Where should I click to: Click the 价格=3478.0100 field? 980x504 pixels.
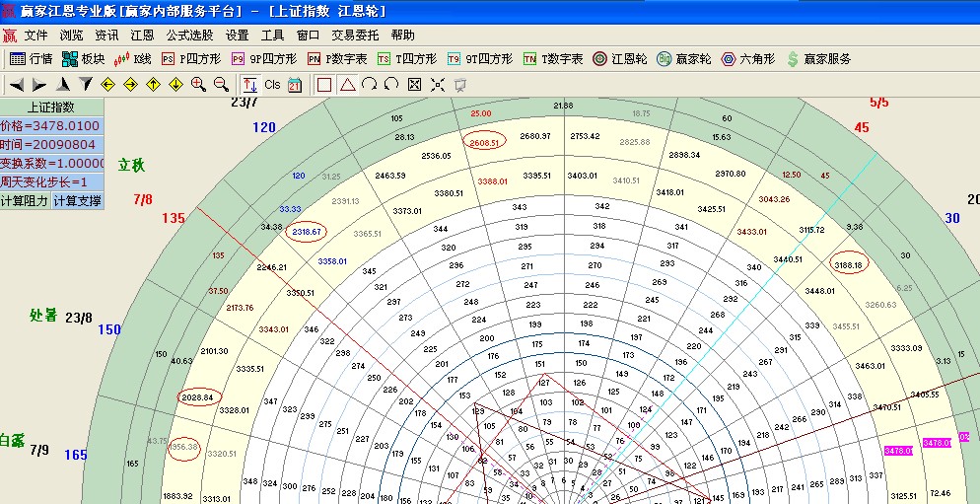coord(51,125)
